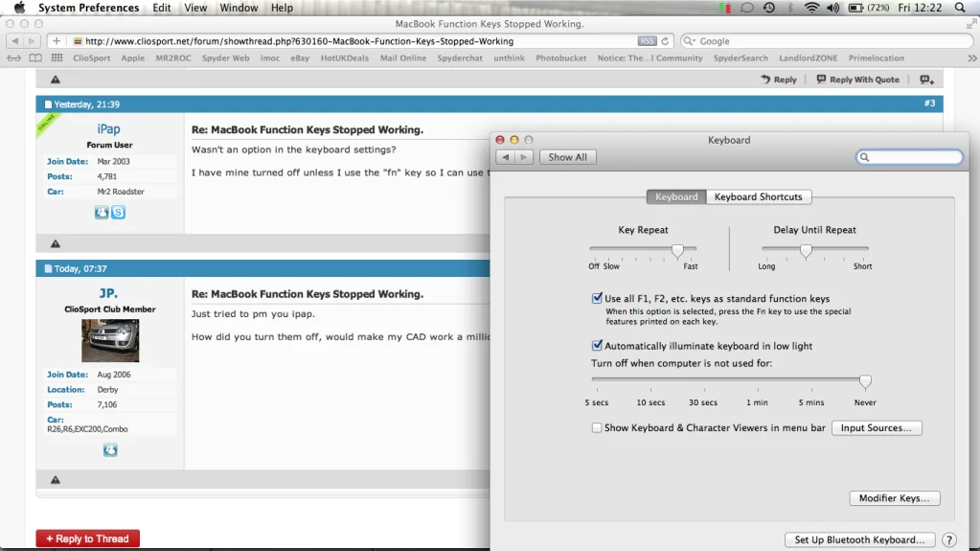This screenshot has width=980, height=551.
Task: Open Spotlight search in menu bar
Action: point(960,8)
